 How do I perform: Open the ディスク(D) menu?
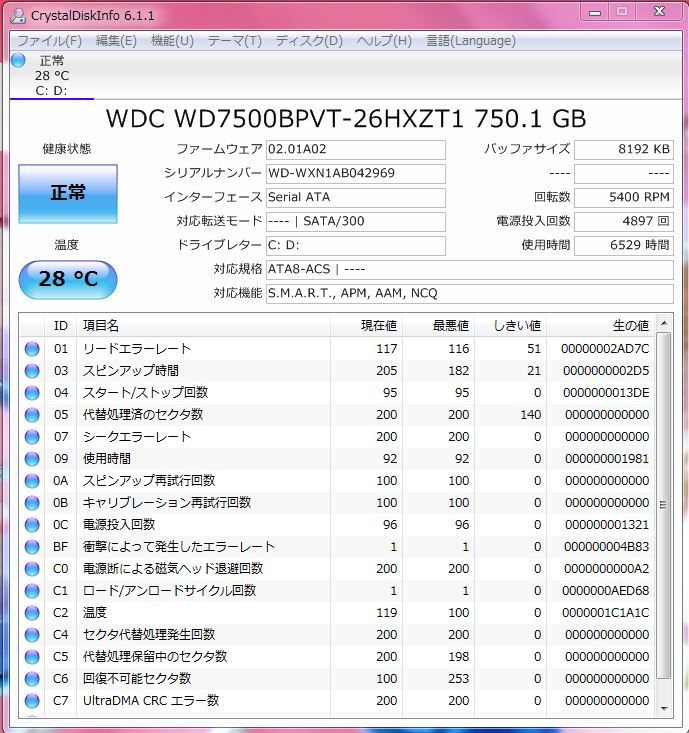point(309,41)
